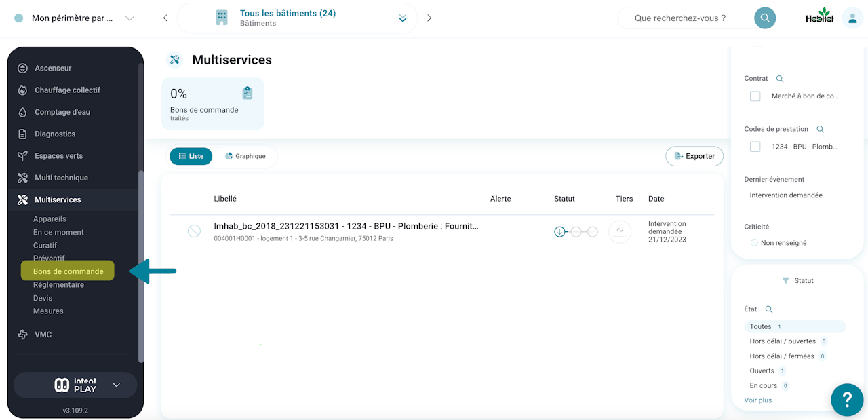Search within Codes de prestation magnifier
The height and width of the screenshot is (420, 868).
tap(821, 129)
